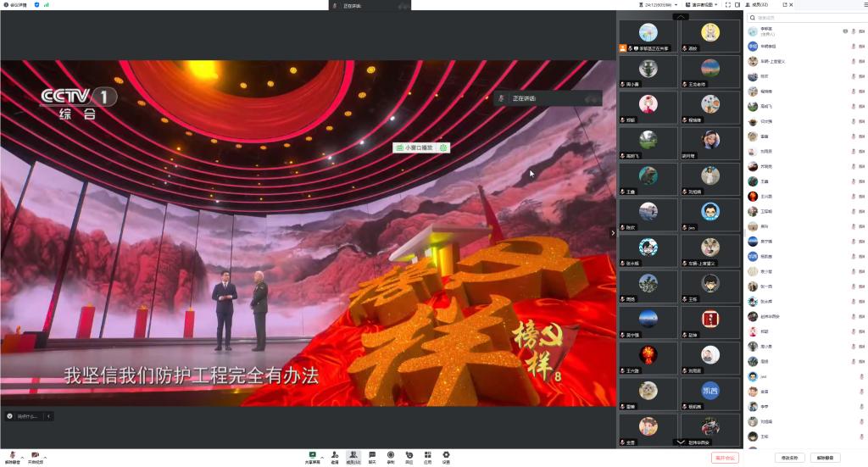Screen dimensions: 868x467
Task: Toggle the 小窗口播放 mini-window playback option
Action: pos(420,147)
